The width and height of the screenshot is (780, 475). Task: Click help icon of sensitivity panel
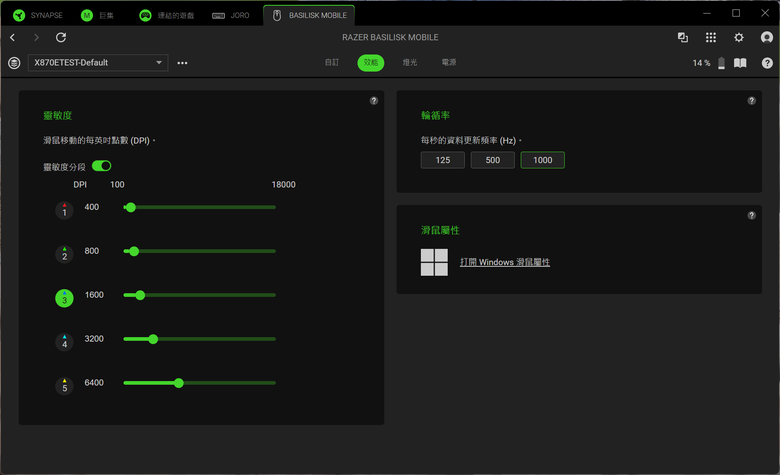374,100
